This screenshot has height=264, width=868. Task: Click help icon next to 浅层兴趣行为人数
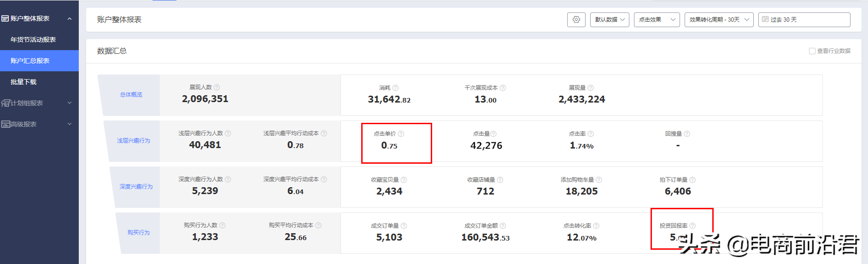coord(228,133)
